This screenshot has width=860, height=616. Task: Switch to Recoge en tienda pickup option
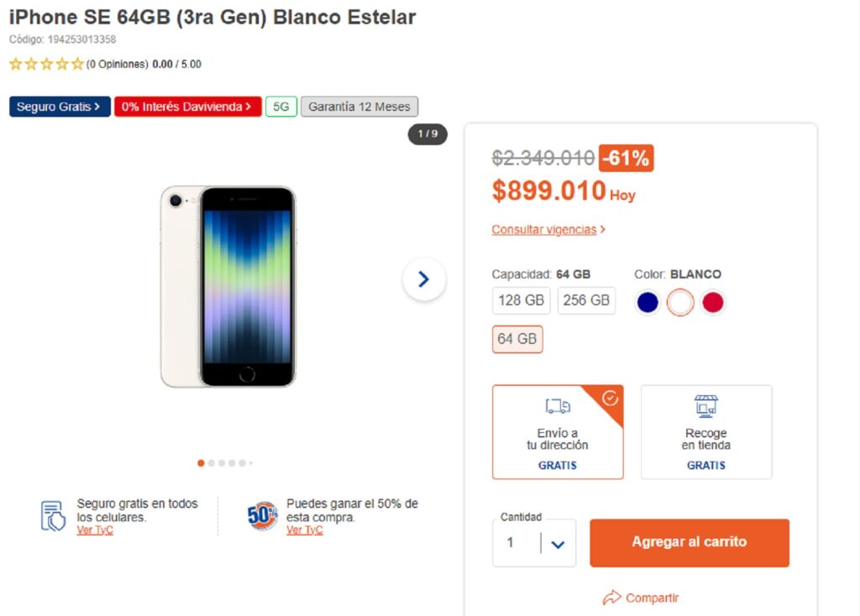click(705, 431)
